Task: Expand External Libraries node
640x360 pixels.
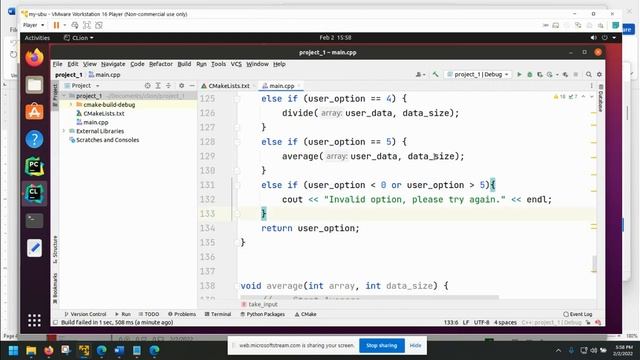Action: tap(64, 131)
